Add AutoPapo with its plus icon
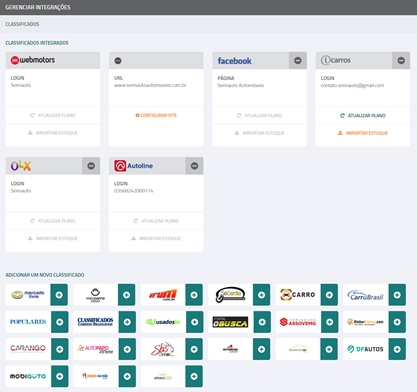Screen dimensions: 417x392 click(x=127, y=349)
